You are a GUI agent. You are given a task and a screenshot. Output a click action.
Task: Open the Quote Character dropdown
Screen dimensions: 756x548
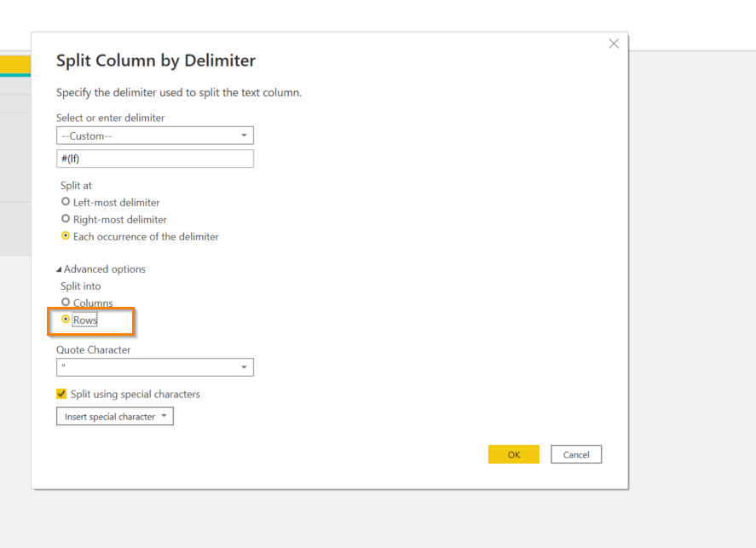[x=155, y=367]
